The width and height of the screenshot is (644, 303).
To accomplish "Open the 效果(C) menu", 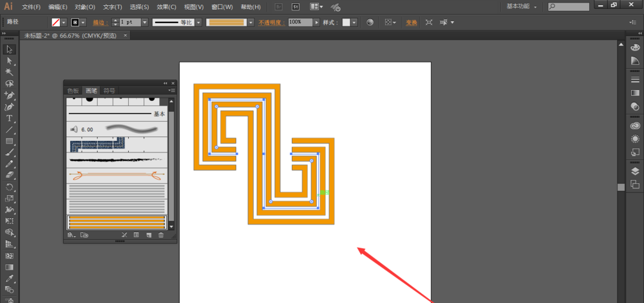I will click(x=167, y=7).
